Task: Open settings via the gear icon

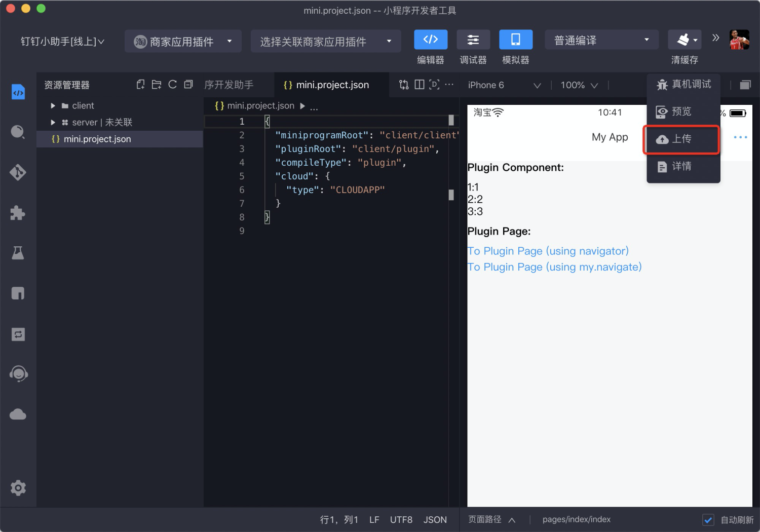Action: 18,488
